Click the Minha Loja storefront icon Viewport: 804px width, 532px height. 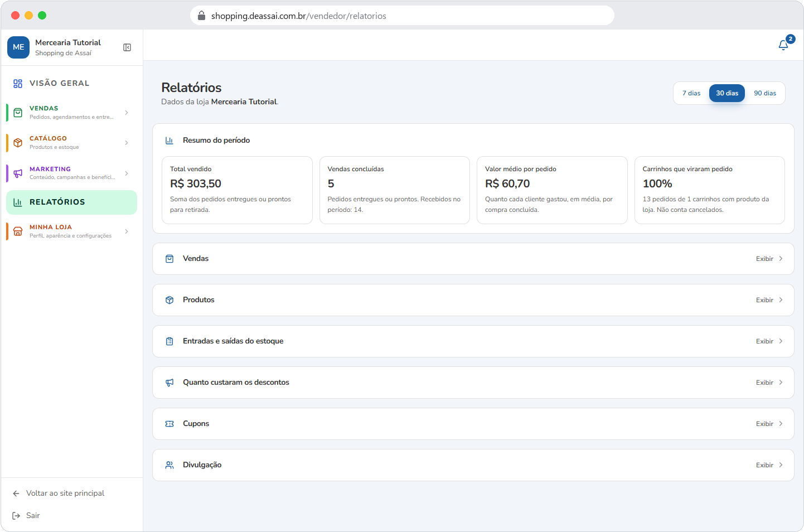click(x=18, y=231)
